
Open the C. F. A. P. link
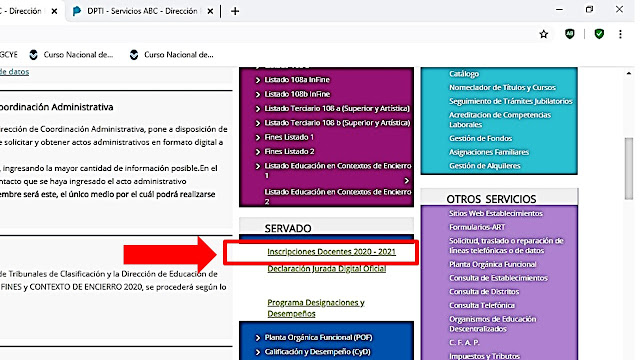point(464,342)
